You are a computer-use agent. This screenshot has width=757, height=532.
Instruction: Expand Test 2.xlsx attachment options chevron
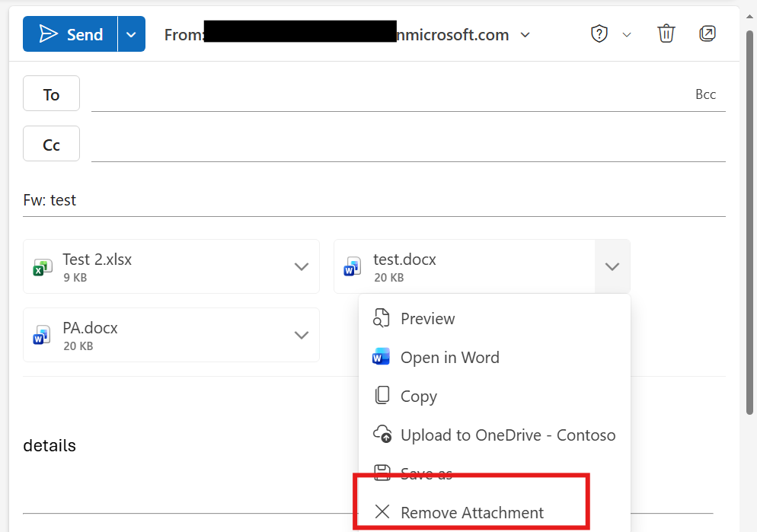[x=302, y=266]
